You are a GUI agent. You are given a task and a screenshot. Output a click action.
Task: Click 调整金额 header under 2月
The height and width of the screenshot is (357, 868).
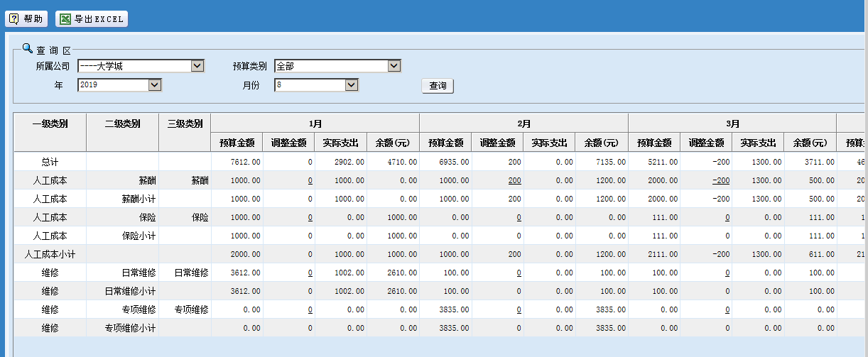click(498, 142)
